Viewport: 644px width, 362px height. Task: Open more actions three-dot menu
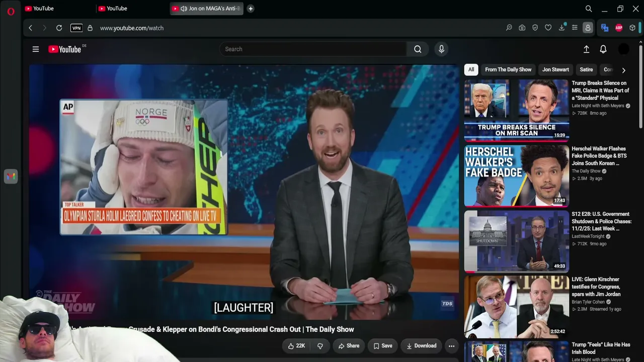click(x=451, y=346)
